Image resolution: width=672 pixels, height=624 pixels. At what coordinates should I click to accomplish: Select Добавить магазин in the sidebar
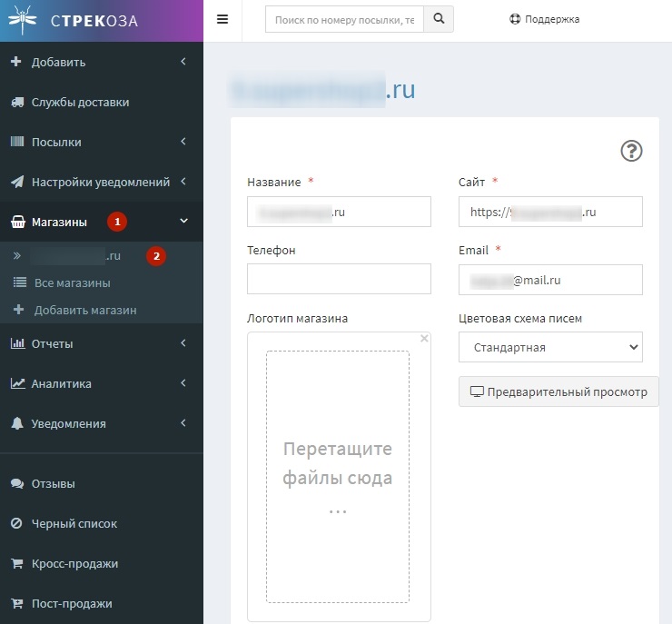click(84, 311)
